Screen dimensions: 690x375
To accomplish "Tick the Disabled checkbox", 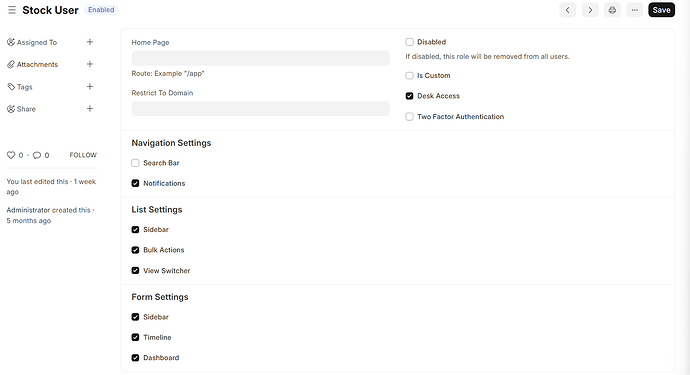I will (409, 42).
